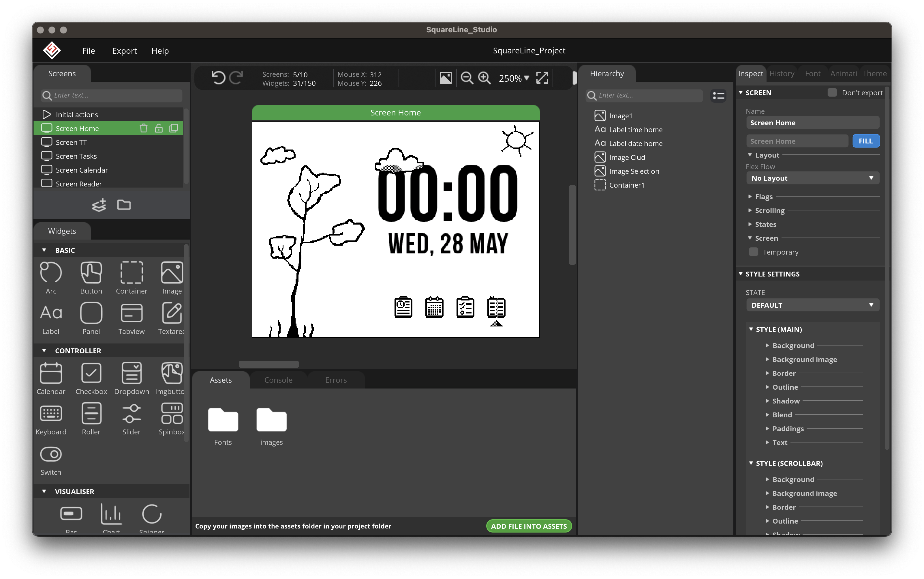Zoom out with the minus magnifier
The image size is (924, 579).
(467, 78)
